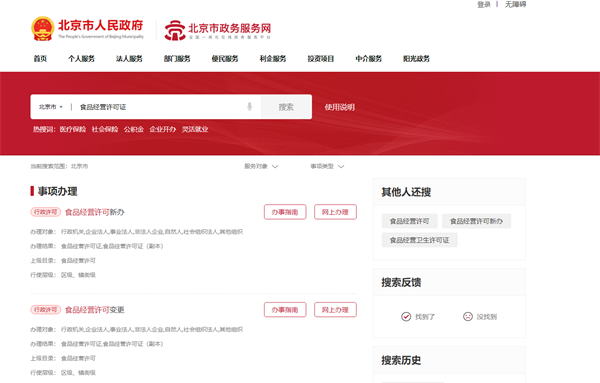This screenshot has width=600, height=383.
Task: Open the 食品经营许可变更 result title
Action: pyautogui.click(x=95, y=310)
